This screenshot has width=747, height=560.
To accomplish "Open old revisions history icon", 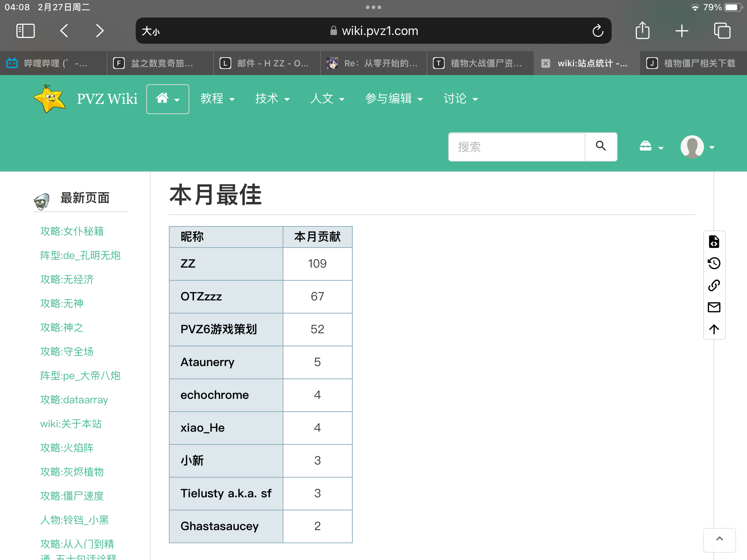I will click(714, 263).
